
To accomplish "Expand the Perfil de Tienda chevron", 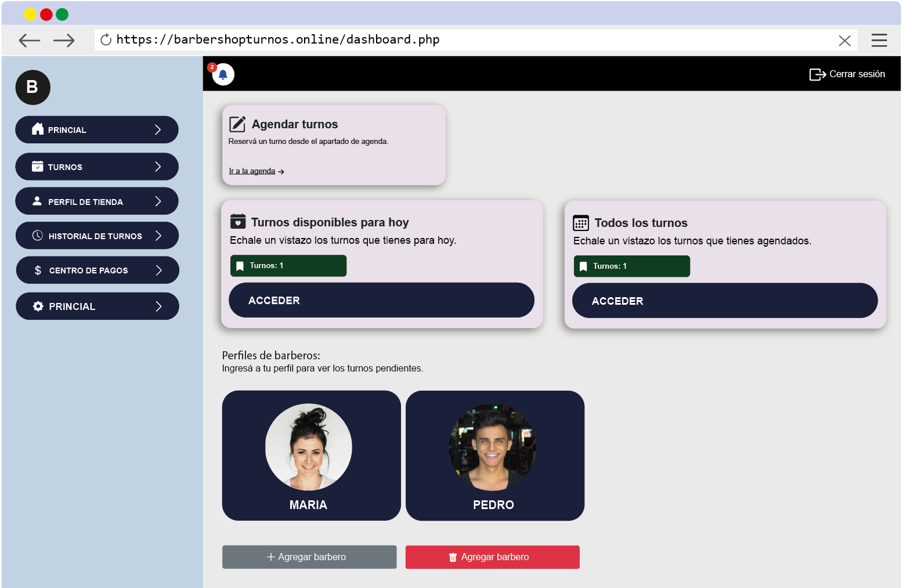I will (158, 201).
